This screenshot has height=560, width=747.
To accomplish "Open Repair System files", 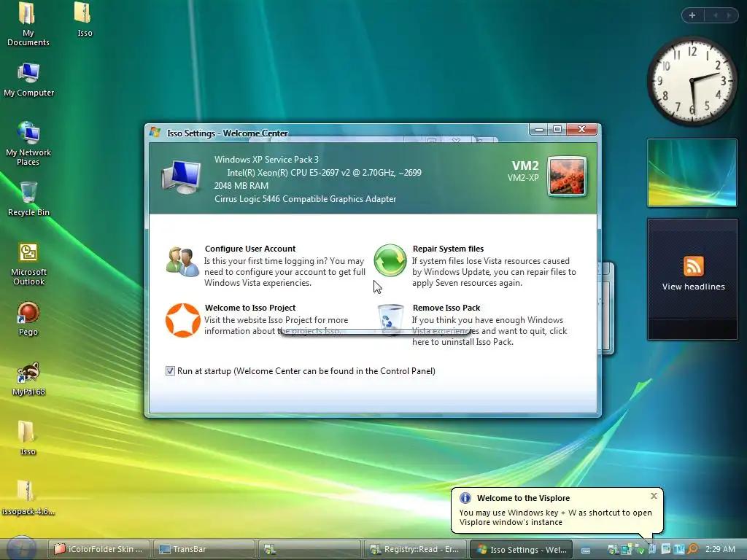I will (448, 249).
